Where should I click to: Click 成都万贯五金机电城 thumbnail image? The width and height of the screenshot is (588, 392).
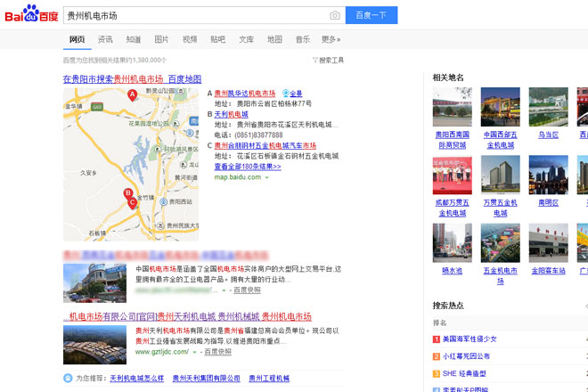tap(453, 175)
